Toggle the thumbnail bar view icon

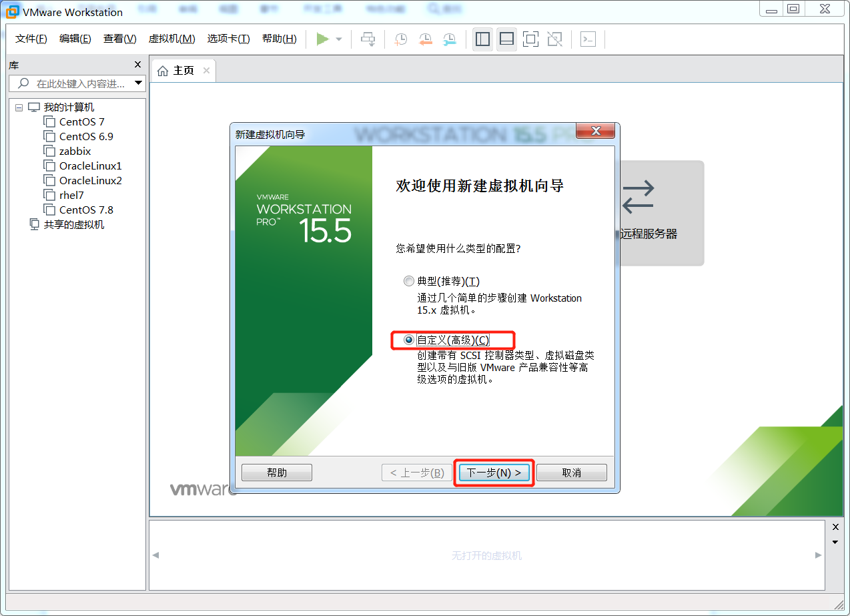pos(506,39)
